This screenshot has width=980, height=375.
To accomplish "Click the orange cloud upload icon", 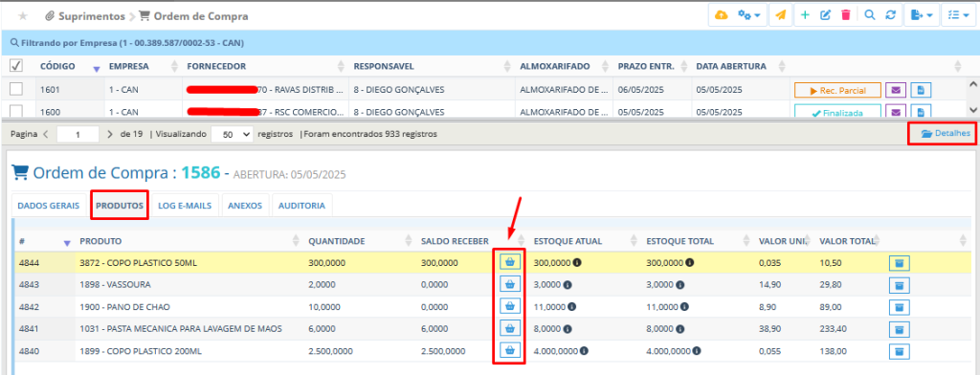I will tap(721, 15).
